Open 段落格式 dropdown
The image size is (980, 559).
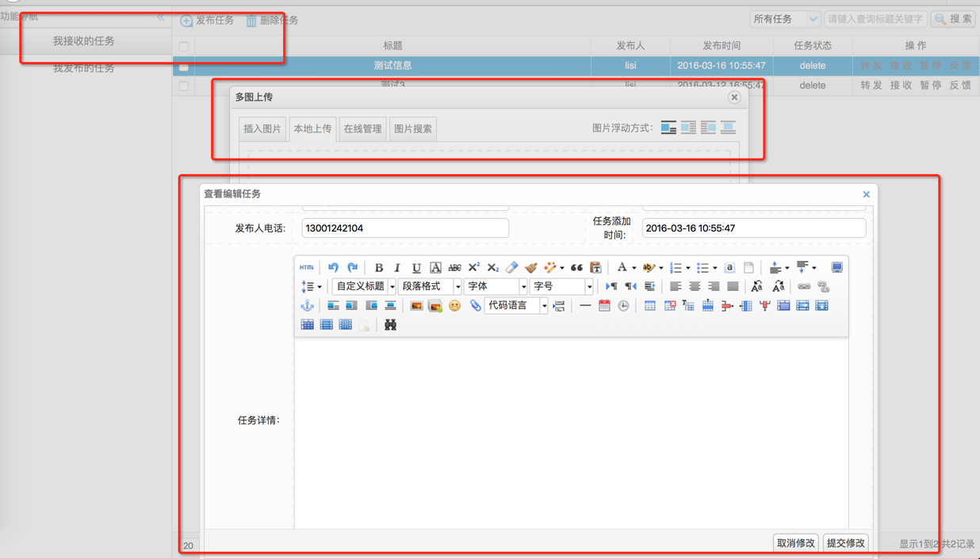tap(430, 287)
